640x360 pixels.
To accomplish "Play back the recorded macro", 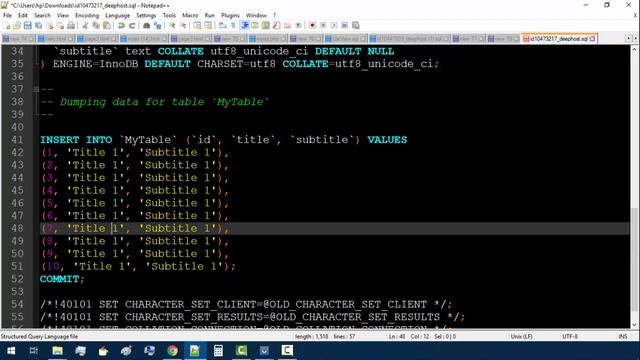I will pos(333,25).
